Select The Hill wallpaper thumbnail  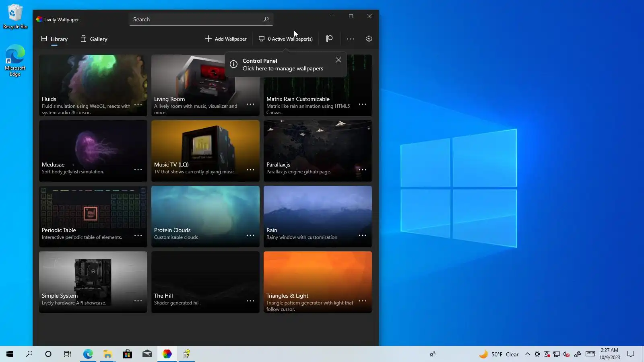click(205, 282)
